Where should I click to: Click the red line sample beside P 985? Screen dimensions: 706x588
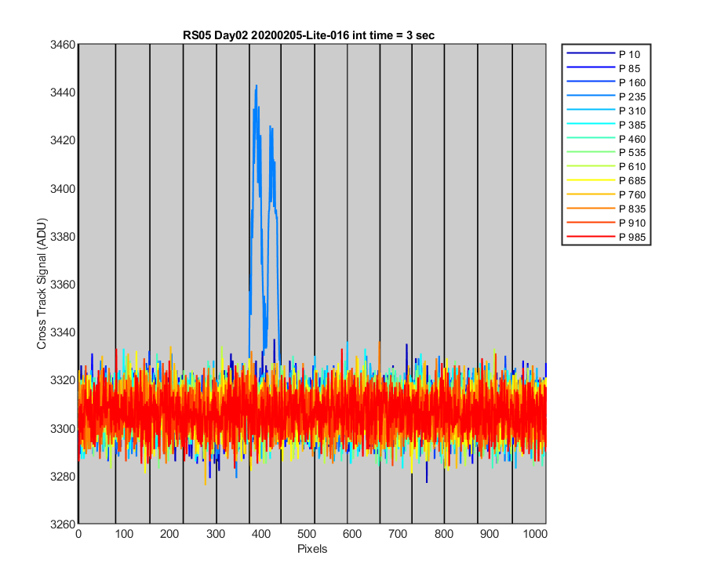[x=591, y=236]
